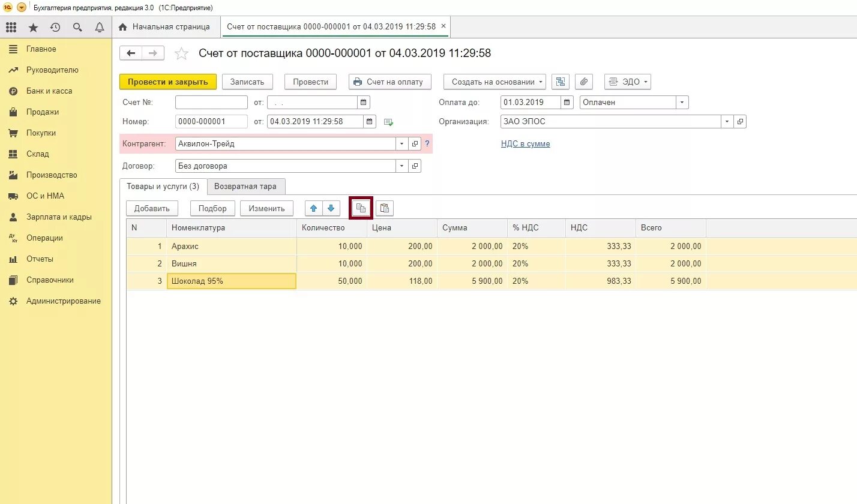The width and height of the screenshot is (857, 504).
Task: Open calendar for Счет № date
Action: 364,102
